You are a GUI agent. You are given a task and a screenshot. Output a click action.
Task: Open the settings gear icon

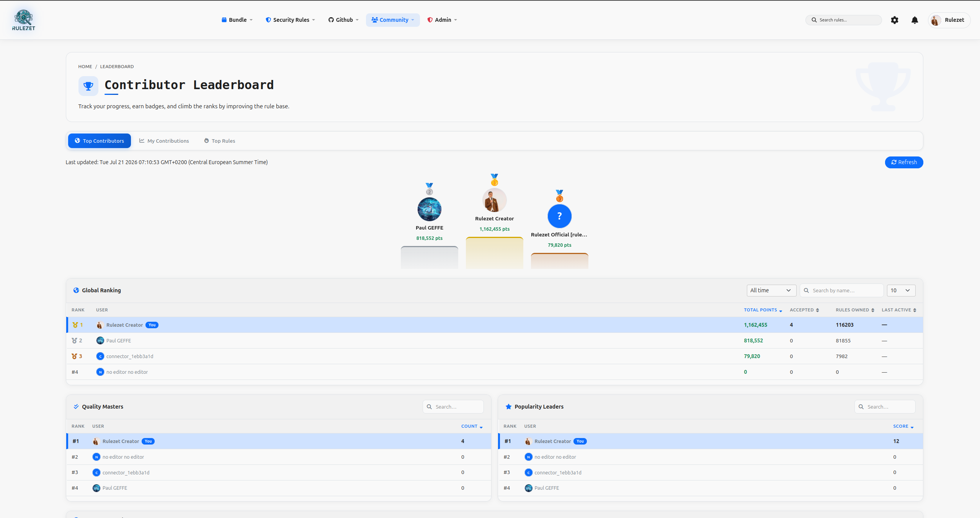click(894, 20)
